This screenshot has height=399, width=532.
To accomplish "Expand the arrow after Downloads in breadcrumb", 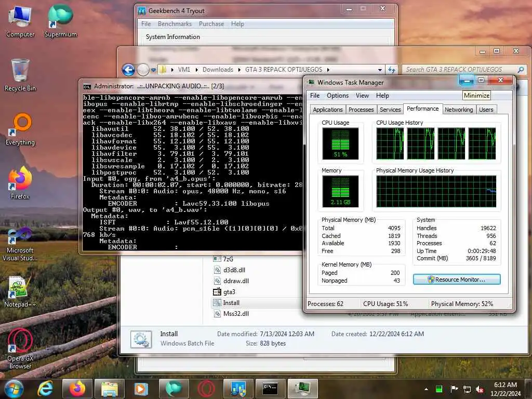I will point(239,70).
